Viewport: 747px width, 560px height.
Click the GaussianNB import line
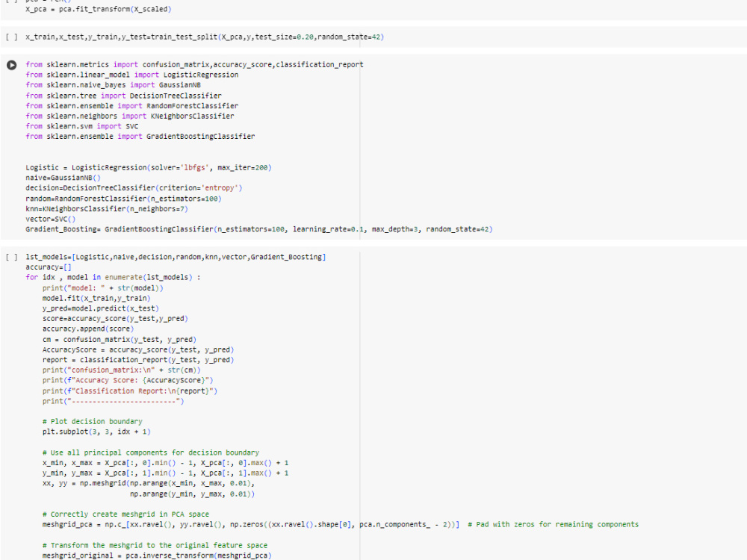coord(114,85)
